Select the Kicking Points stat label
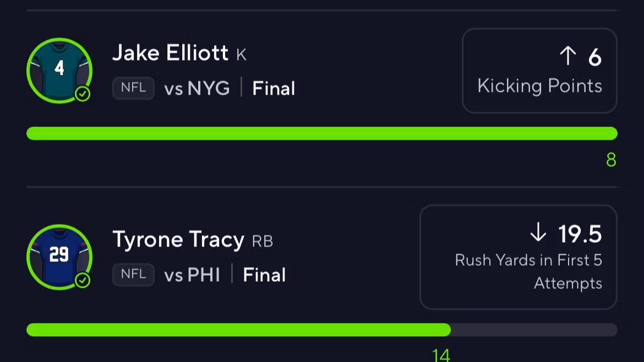The image size is (644, 362). point(539,86)
